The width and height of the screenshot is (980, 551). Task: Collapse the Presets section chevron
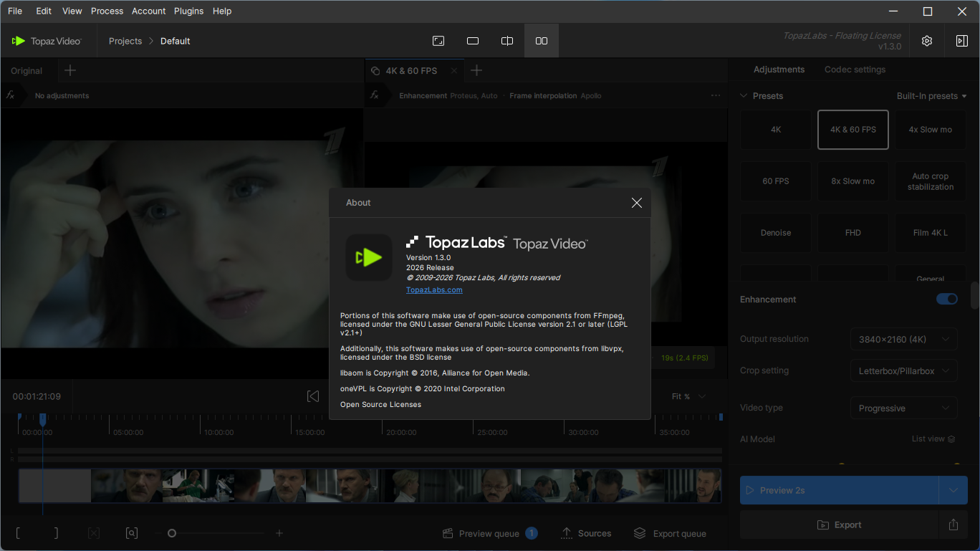click(x=744, y=96)
